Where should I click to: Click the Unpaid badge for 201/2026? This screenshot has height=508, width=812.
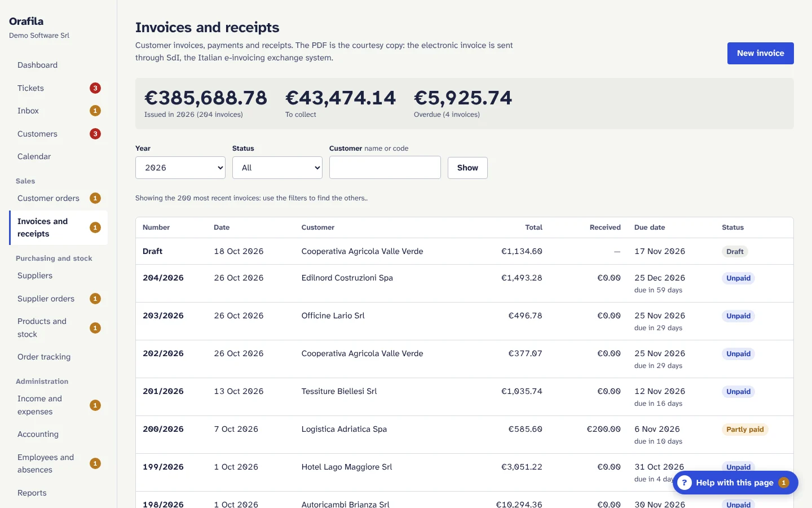[738, 392]
